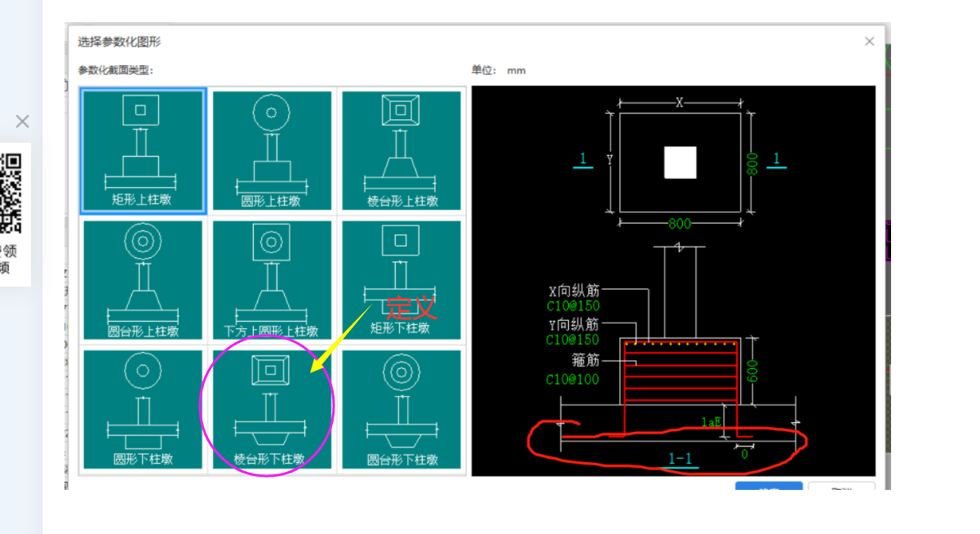Screen dimensions: 980x534
Task: Edit X向纵筋 value C10@150
Action: 572,306
